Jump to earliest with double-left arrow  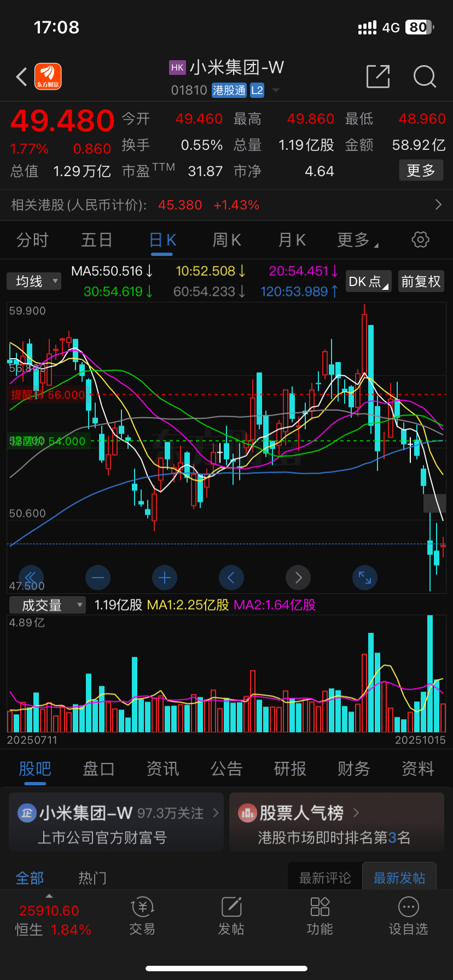pyautogui.click(x=31, y=577)
